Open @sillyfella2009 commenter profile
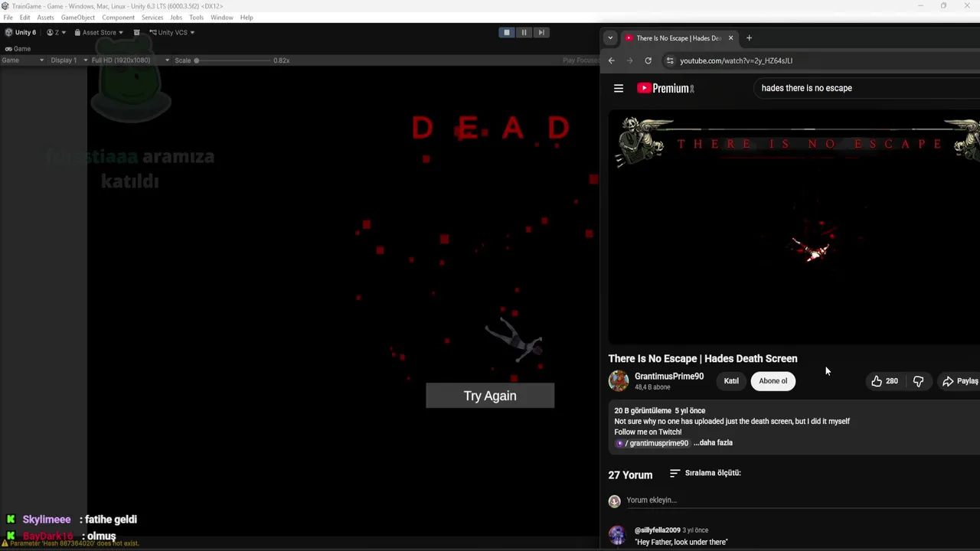Screen dimensions: 980x551 coord(657,530)
